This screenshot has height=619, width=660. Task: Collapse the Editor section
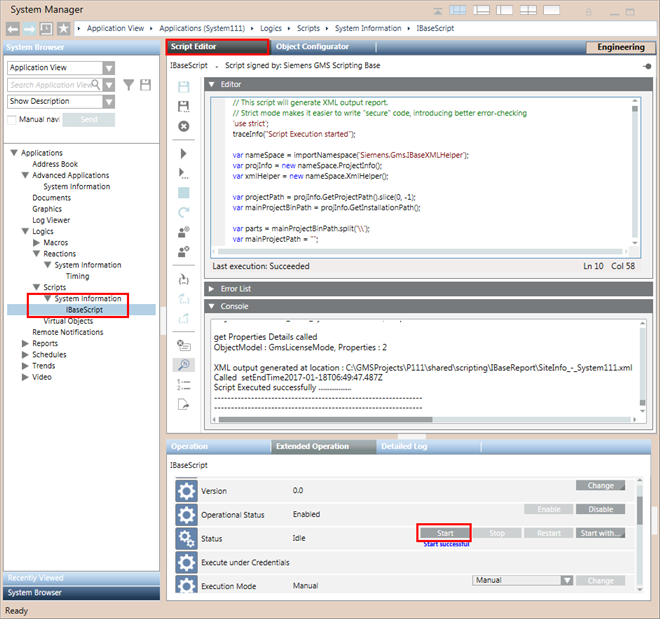tap(212, 85)
